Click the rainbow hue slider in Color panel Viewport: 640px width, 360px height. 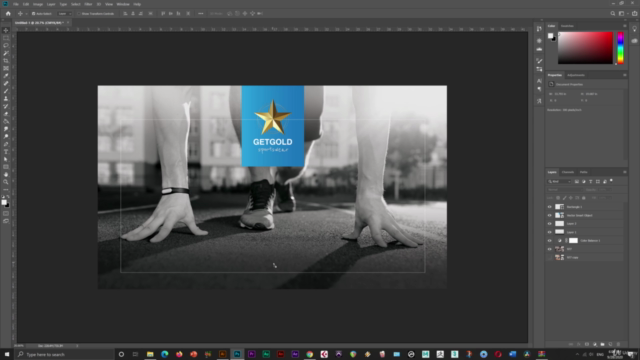tap(620, 48)
